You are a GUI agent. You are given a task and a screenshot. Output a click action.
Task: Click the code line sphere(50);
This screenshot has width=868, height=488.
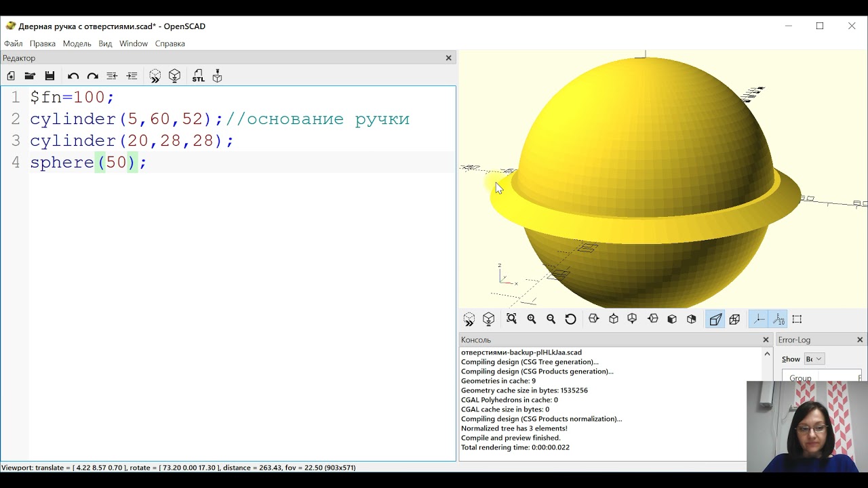click(x=88, y=163)
